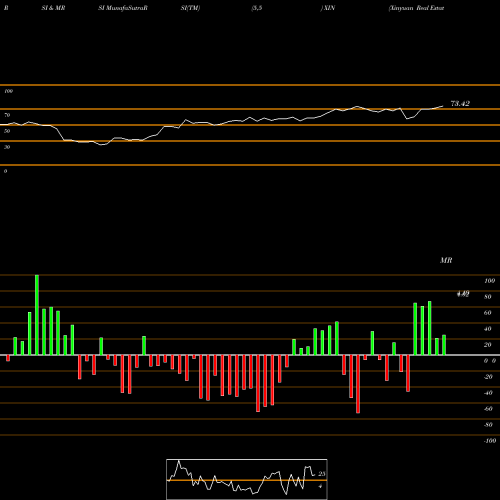The image size is (500, 500).
Task: Click the '-20' label on the MR axis
Action: pyautogui.click(x=488, y=377)
